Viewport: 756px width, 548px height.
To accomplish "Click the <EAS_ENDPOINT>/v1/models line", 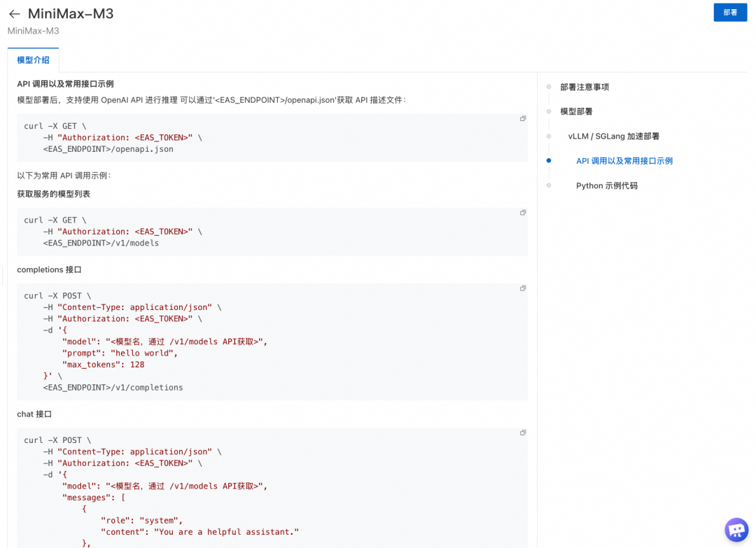I will [101, 244].
